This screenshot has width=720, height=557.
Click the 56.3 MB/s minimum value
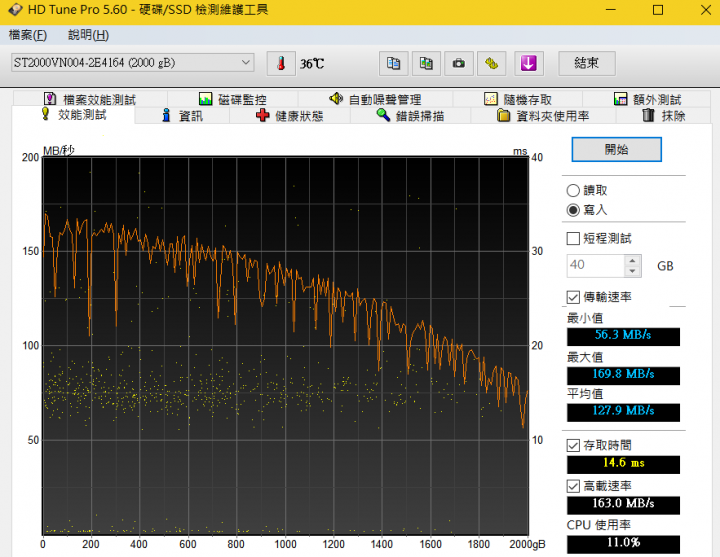pyautogui.click(x=623, y=336)
